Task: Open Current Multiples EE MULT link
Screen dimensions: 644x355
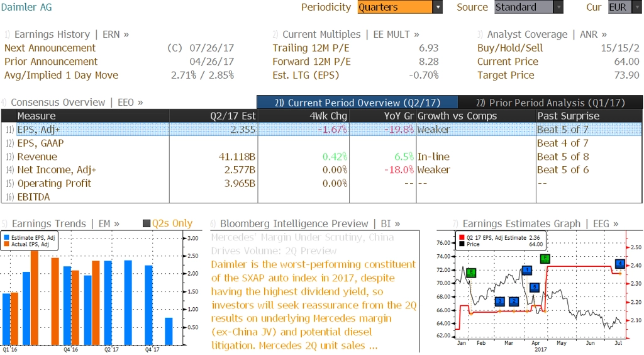Action: coord(350,34)
